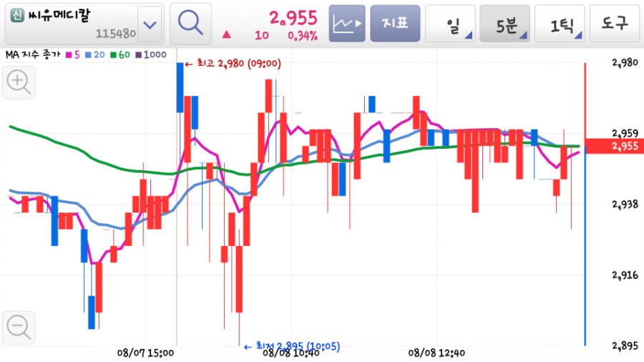Viewport: 644px width, 362px height.
Task: Select the 5분 five-minute period tab
Action: pos(504,24)
